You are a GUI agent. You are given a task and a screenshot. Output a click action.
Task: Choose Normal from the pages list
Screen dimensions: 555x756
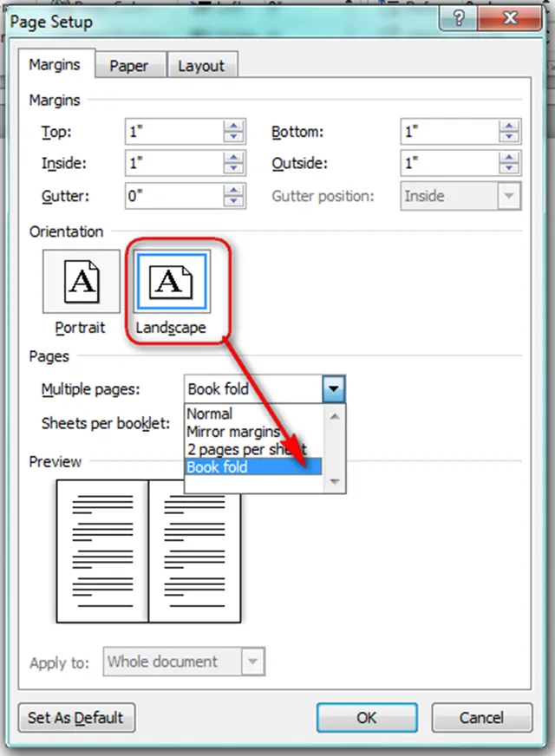click(x=210, y=414)
